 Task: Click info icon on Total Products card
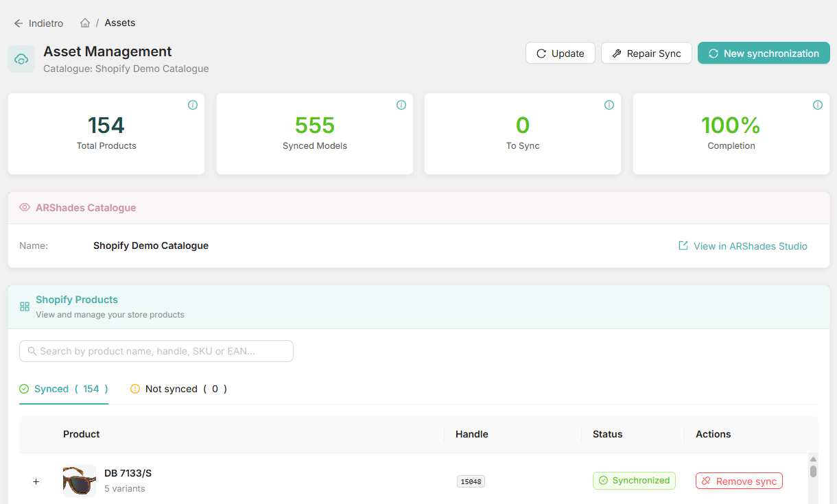click(x=193, y=105)
